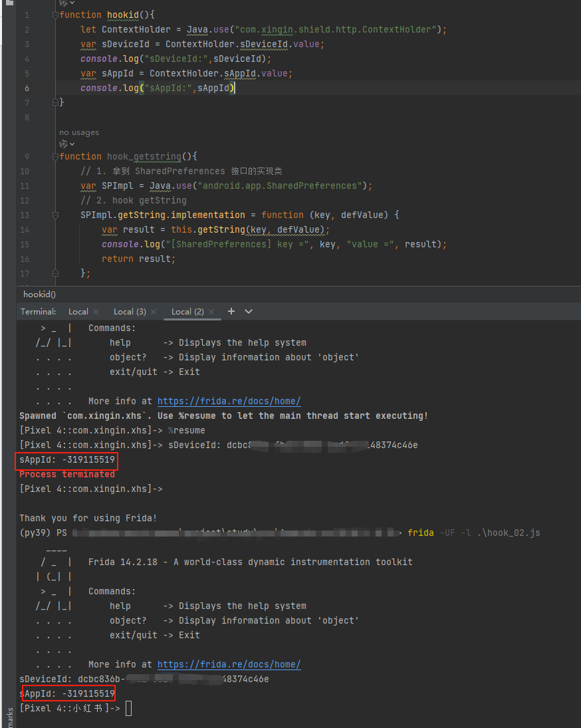Viewport: 581px width, 728px height.
Task: Click the 'return result;' statement
Action: tap(139, 259)
